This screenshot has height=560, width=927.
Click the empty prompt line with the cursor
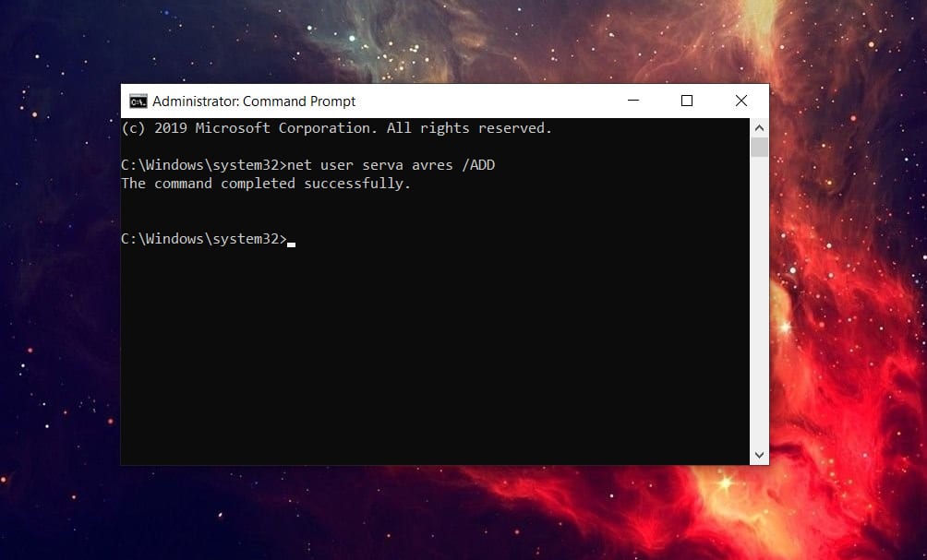(x=208, y=239)
